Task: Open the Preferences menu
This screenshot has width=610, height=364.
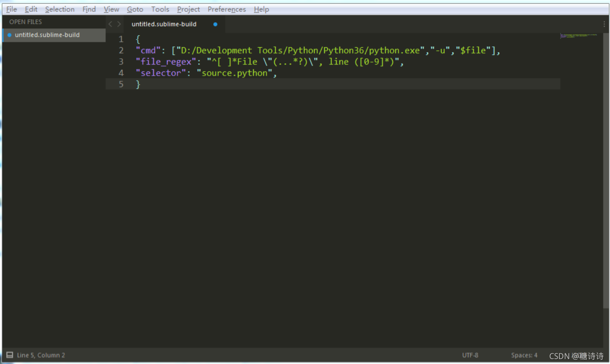Action: (x=226, y=9)
